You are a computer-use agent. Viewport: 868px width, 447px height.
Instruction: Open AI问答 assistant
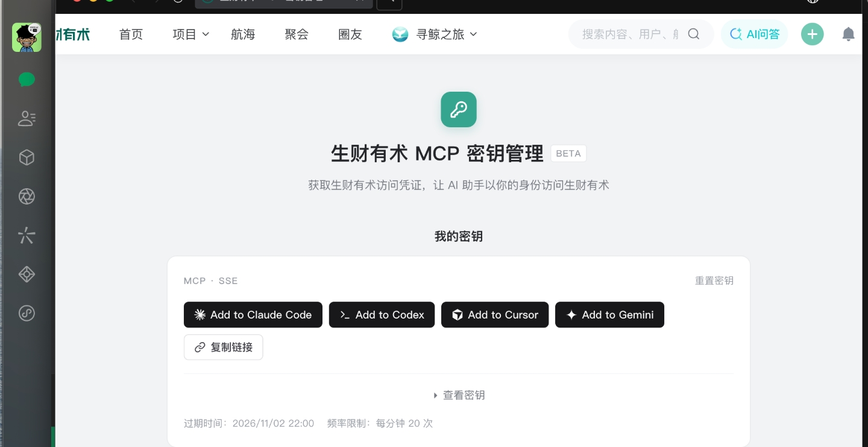click(755, 34)
